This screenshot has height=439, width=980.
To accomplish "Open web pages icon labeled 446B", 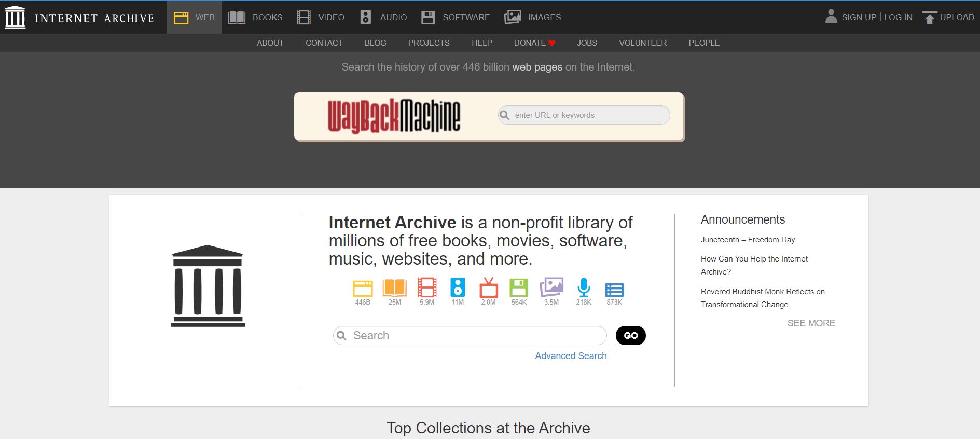I will [x=363, y=289].
